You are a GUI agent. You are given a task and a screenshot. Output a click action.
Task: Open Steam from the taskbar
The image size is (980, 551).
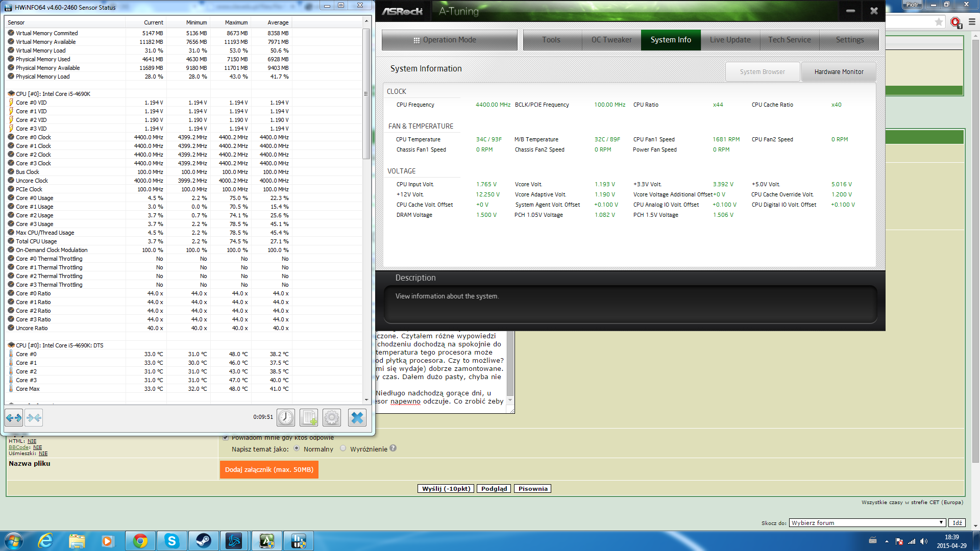203,541
